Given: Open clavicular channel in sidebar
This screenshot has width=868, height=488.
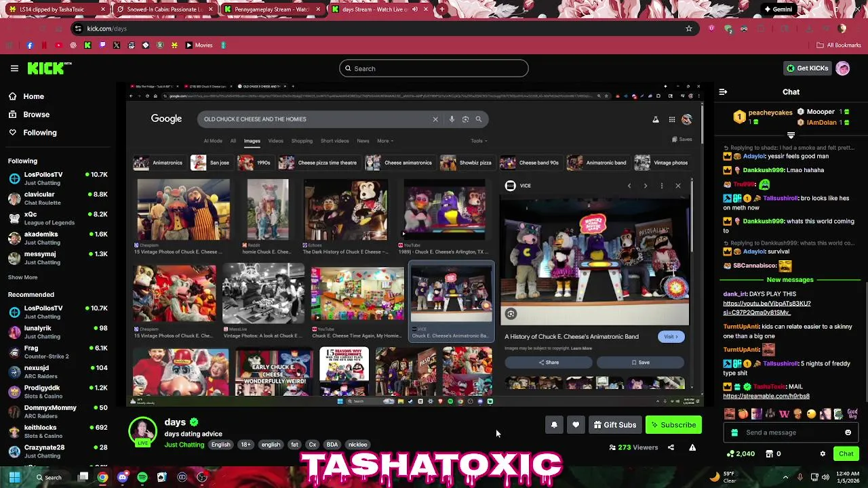Looking at the screenshot, I should 58,199.
